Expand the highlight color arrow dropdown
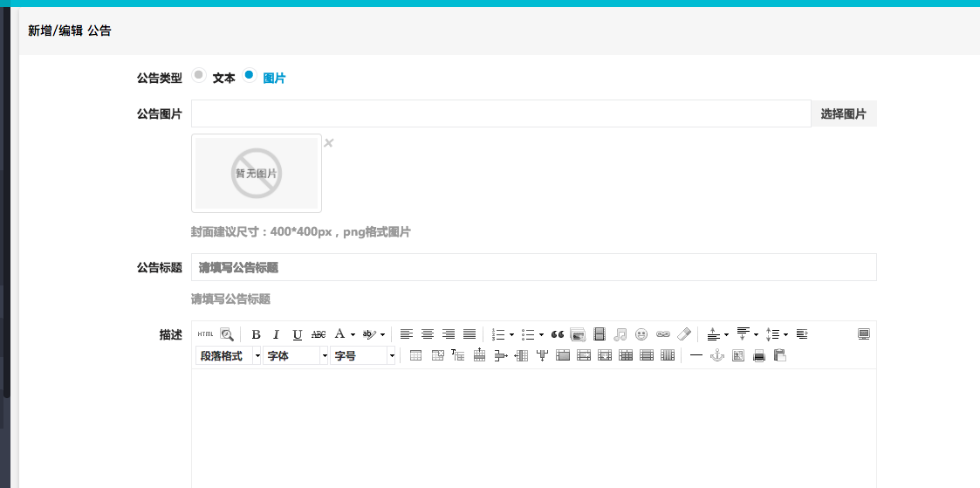Viewport: 980px width, 488px height. (x=382, y=335)
